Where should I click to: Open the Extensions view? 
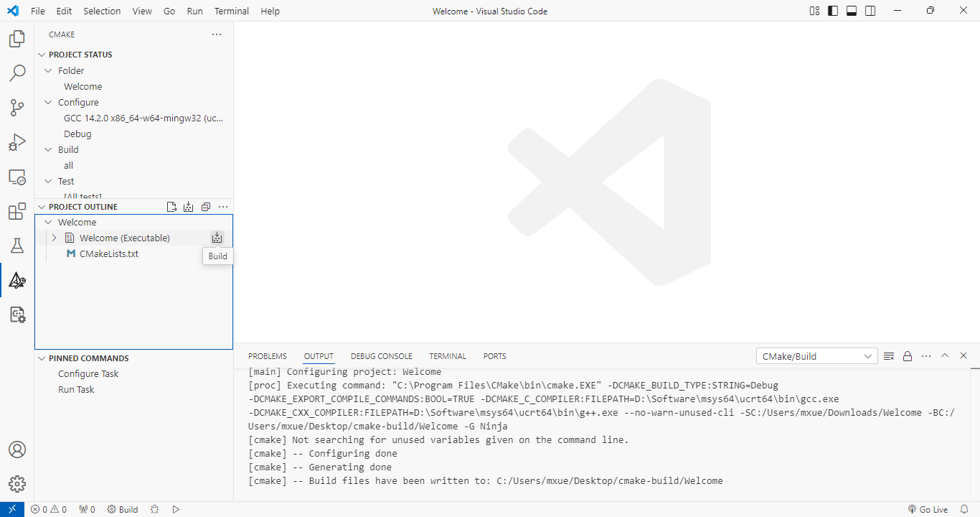(17, 212)
